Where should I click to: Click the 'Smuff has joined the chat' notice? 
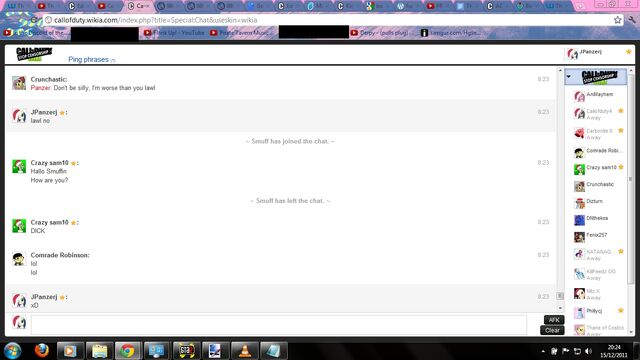290,141
